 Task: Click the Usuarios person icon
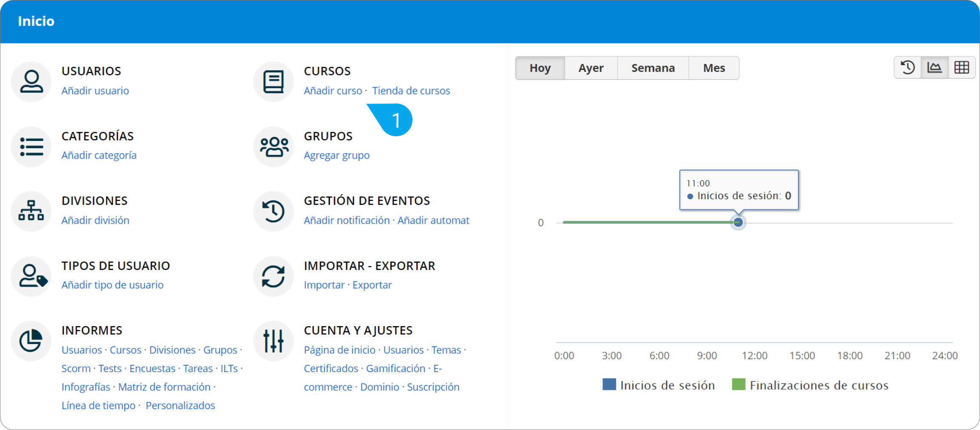tap(31, 82)
